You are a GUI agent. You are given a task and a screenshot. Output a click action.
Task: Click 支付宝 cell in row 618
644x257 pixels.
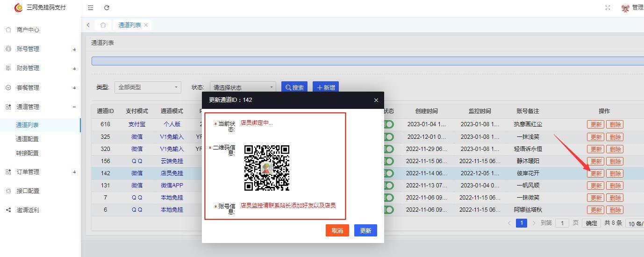[x=137, y=124]
